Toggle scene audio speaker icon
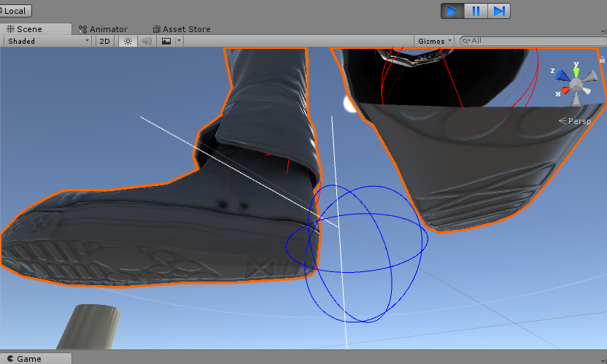Image resolution: width=607 pixels, height=364 pixels. tap(147, 42)
